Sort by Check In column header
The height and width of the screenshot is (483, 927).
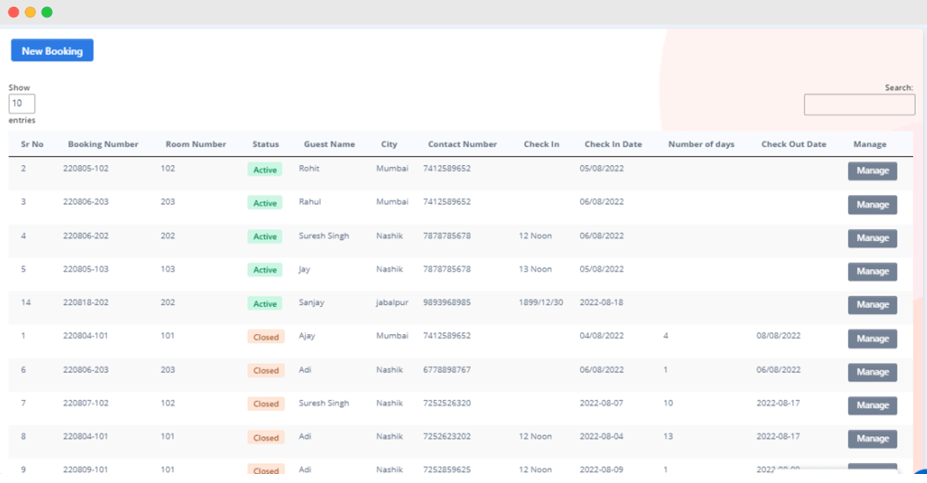tap(541, 144)
